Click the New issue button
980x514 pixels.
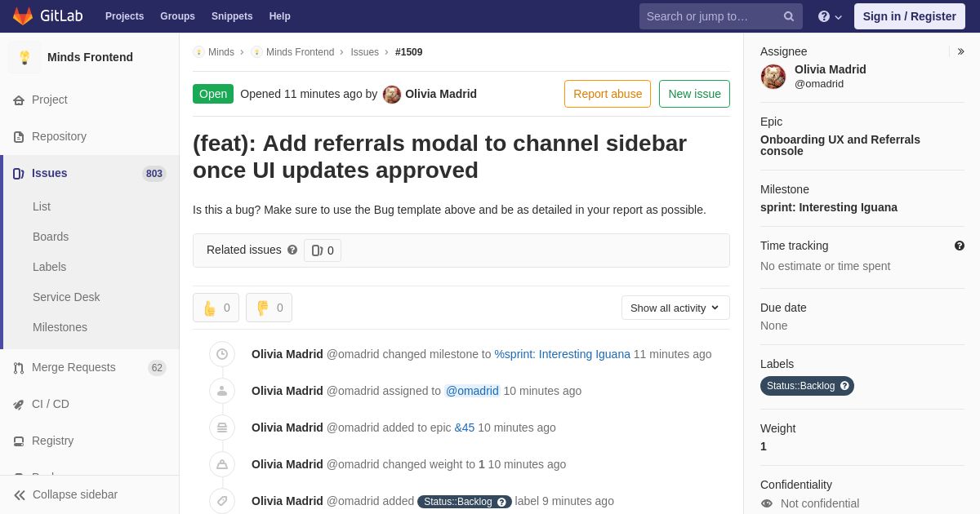click(x=694, y=94)
